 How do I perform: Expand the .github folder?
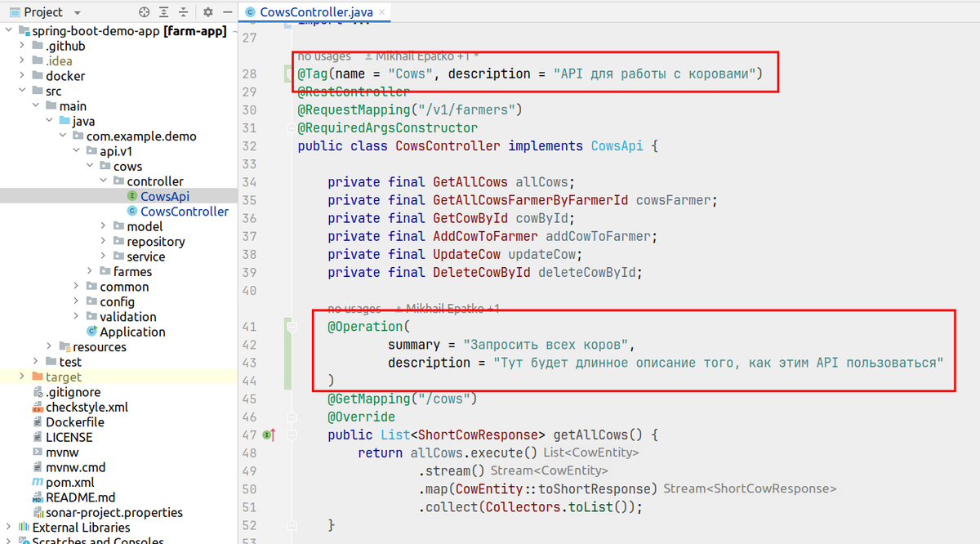23,46
